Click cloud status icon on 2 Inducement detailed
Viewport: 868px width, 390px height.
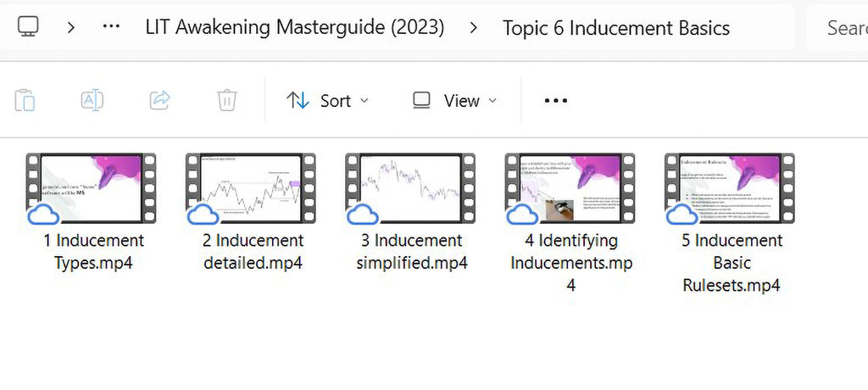(203, 214)
